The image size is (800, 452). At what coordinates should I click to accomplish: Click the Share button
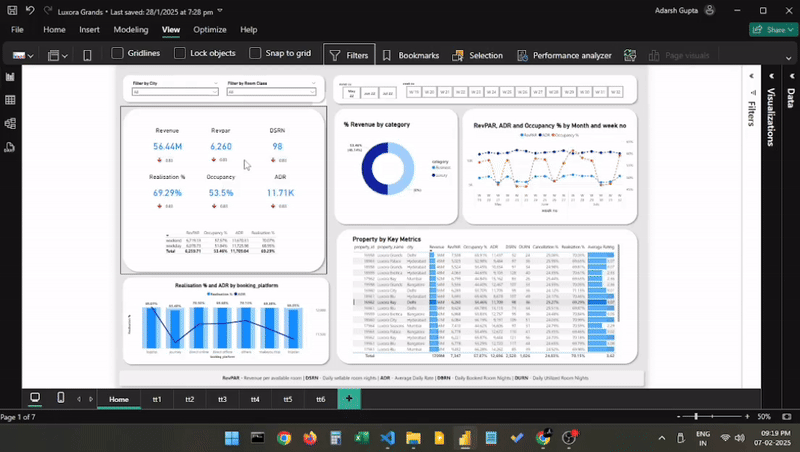[x=771, y=30]
